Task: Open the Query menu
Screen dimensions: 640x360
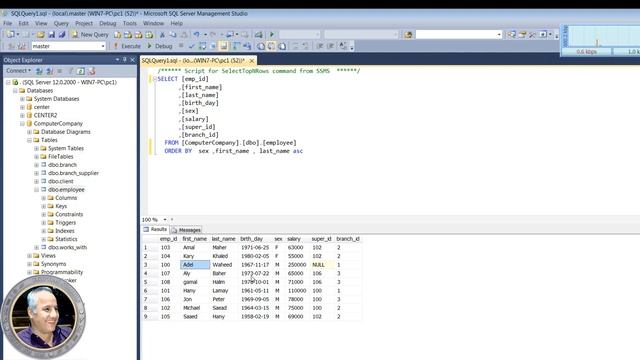Action: 61,23
